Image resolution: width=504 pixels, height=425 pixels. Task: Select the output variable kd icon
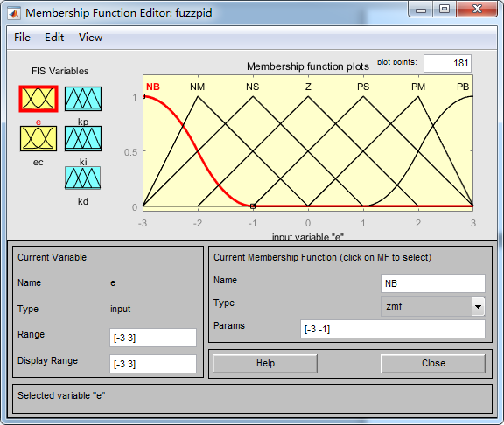82,178
